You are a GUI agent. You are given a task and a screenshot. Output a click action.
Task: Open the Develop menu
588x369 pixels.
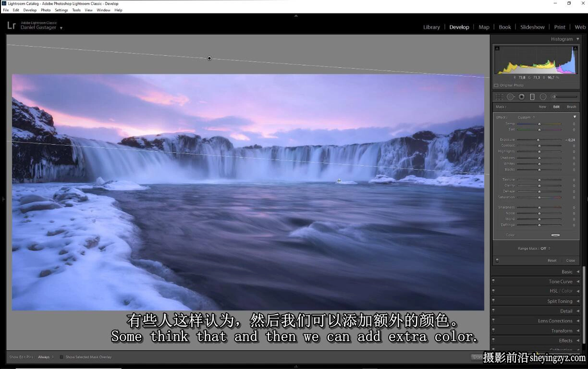click(x=30, y=10)
